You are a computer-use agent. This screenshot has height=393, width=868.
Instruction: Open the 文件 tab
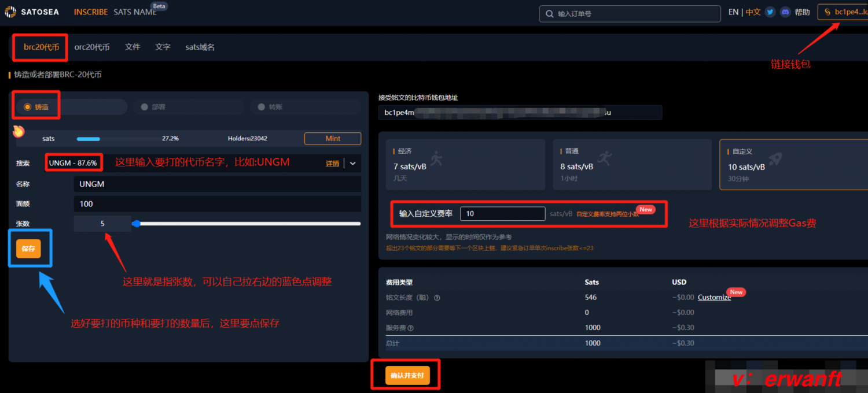tap(133, 47)
